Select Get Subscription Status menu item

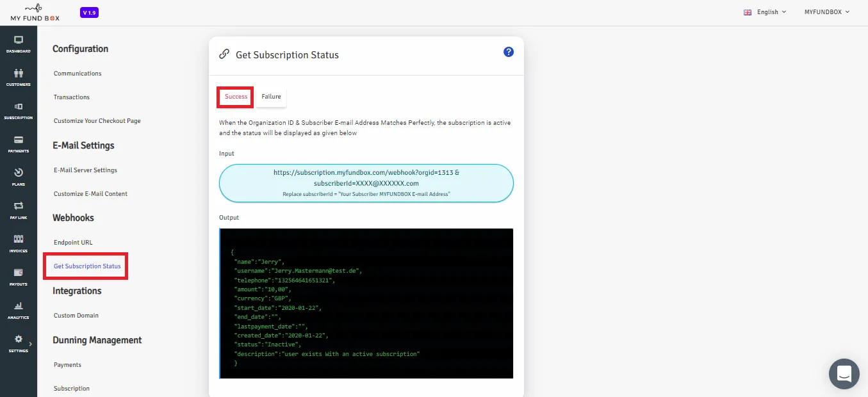click(86, 266)
